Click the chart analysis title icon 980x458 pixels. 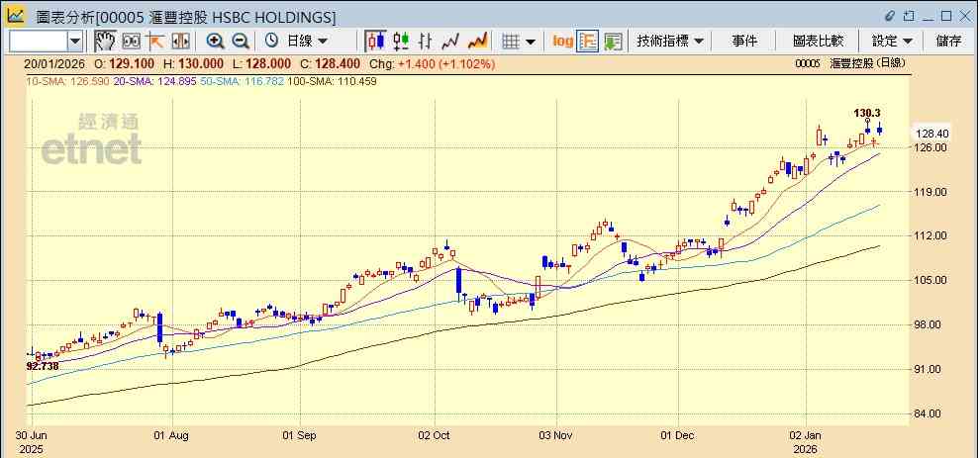15,16
